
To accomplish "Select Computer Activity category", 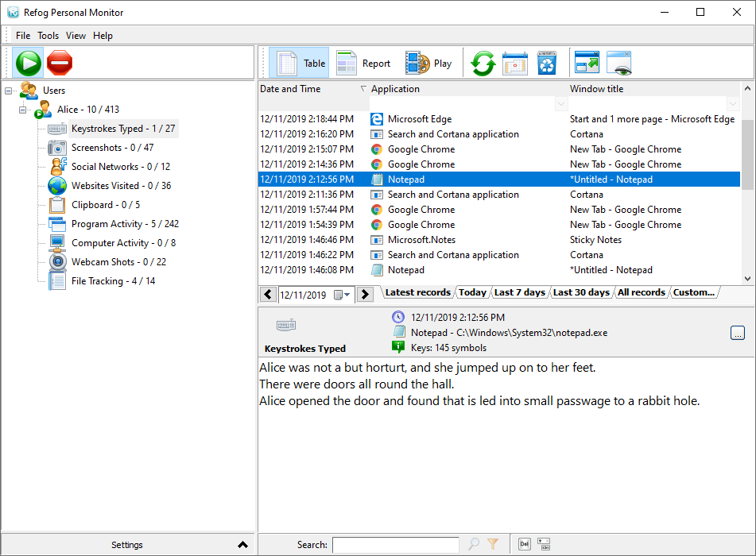I will (x=123, y=243).
